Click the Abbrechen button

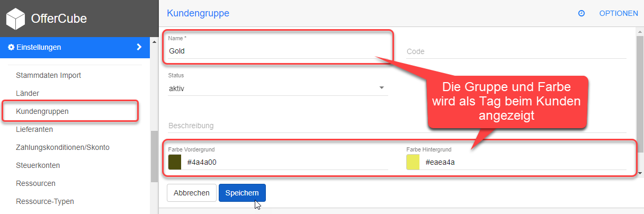click(x=191, y=193)
